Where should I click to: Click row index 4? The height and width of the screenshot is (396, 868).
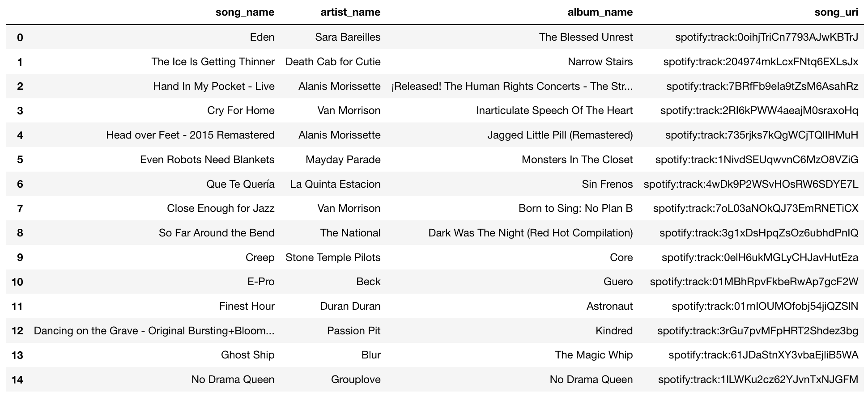coord(20,135)
